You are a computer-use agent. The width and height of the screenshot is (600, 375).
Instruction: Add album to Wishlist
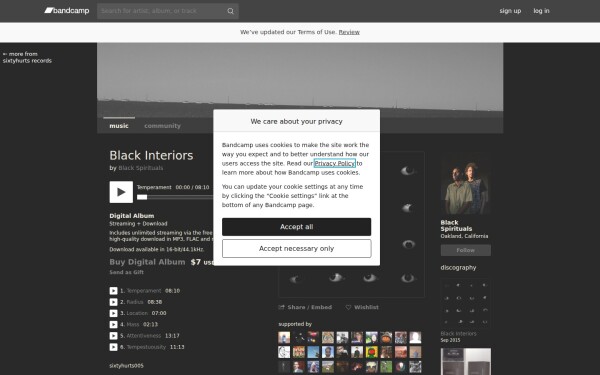(x=362, y=307)
